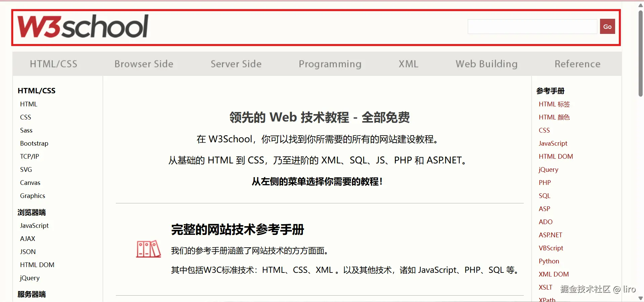Open the JavaScript tutorial in left sidebar
Screen dimensions: 644x302
pyautogui.click(x=34, y=225)
